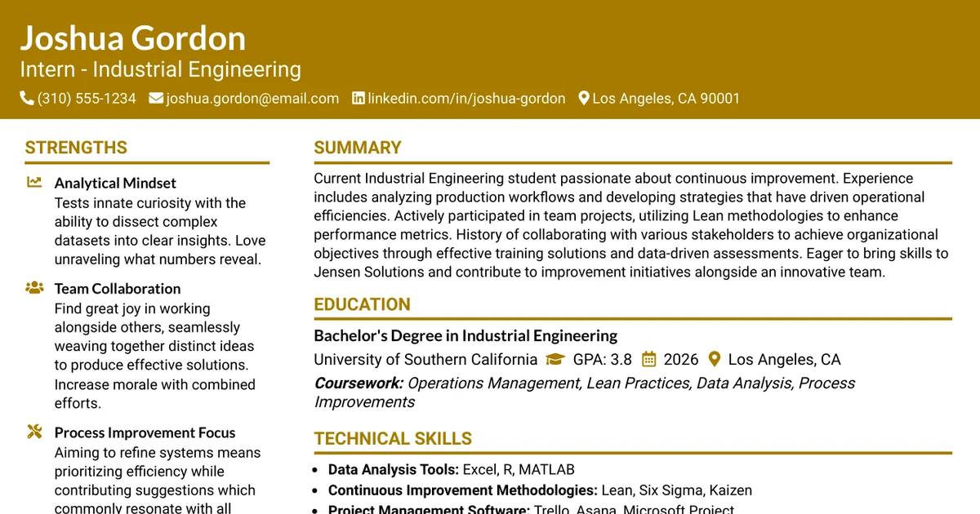Click the Team Collaboration description paragraph
The image size is (980, 514).
[x=155, y=356]
